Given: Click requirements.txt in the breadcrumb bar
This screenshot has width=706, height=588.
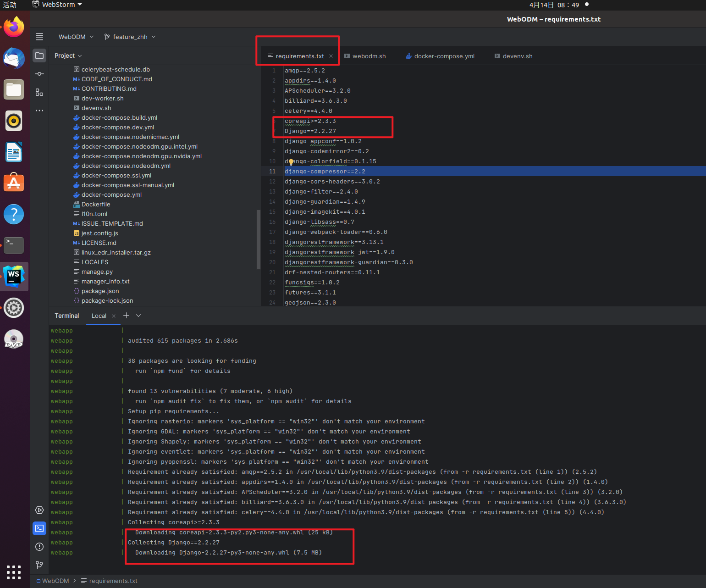Looking at the screenshot, I should coord(109,581).
